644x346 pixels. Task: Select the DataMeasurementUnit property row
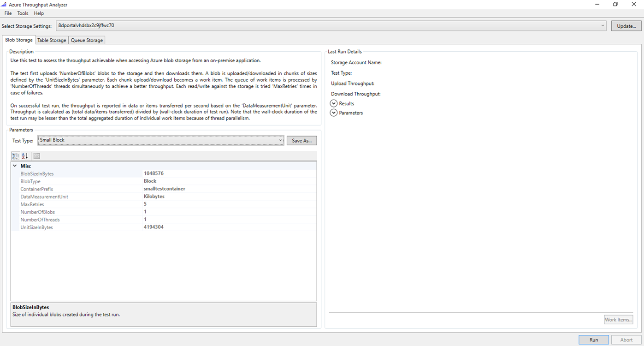pyautogui.click(x=164, y=197)
